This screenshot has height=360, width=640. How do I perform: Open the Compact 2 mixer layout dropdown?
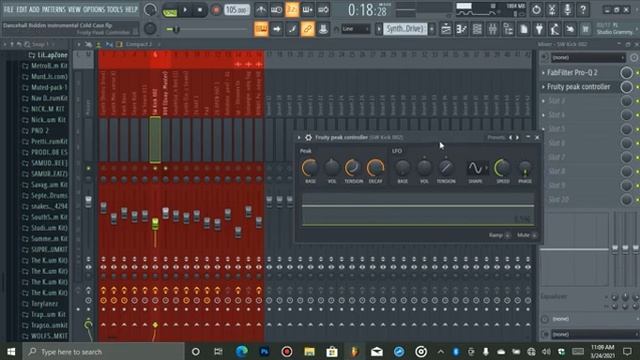tap(139, 44)
